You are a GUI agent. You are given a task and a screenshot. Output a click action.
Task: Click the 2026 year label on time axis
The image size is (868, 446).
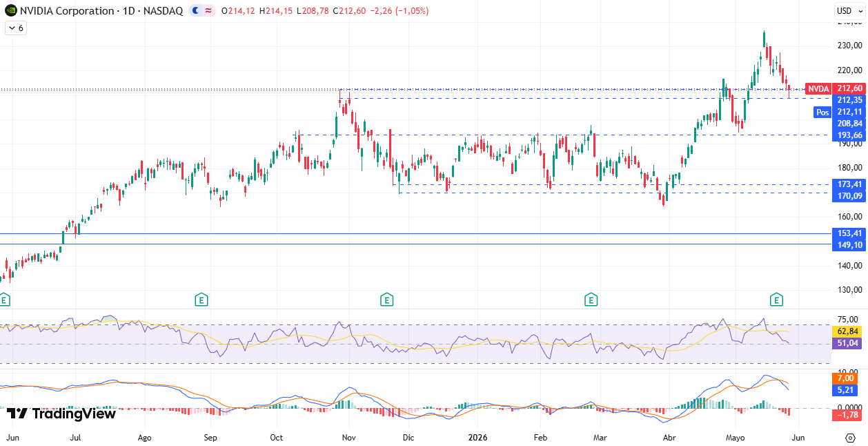[477, 438]
